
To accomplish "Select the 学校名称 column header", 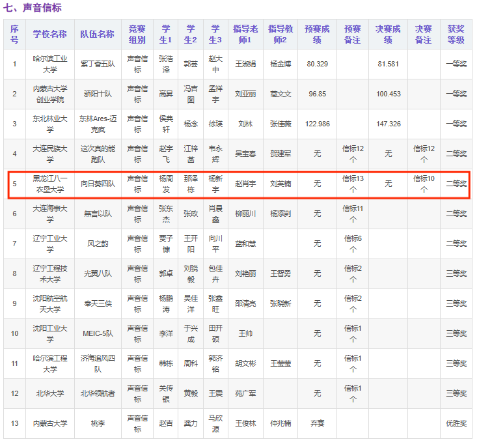I will [x=50, y=34].
